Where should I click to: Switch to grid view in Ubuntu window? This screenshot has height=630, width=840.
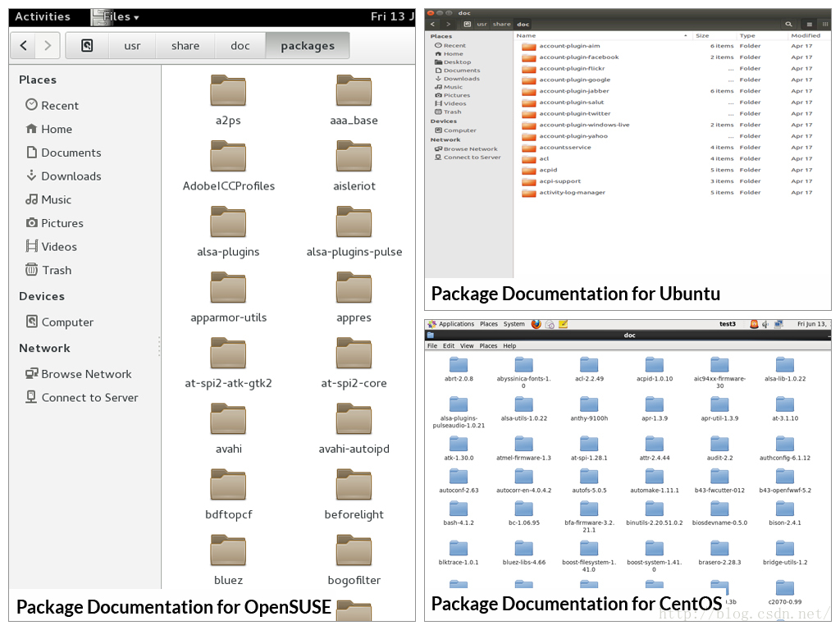click(825, 24)
